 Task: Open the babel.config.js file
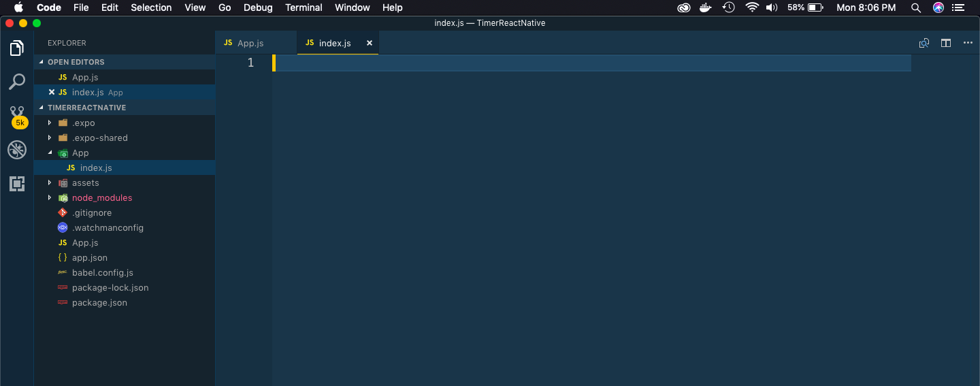click(125, 273)
